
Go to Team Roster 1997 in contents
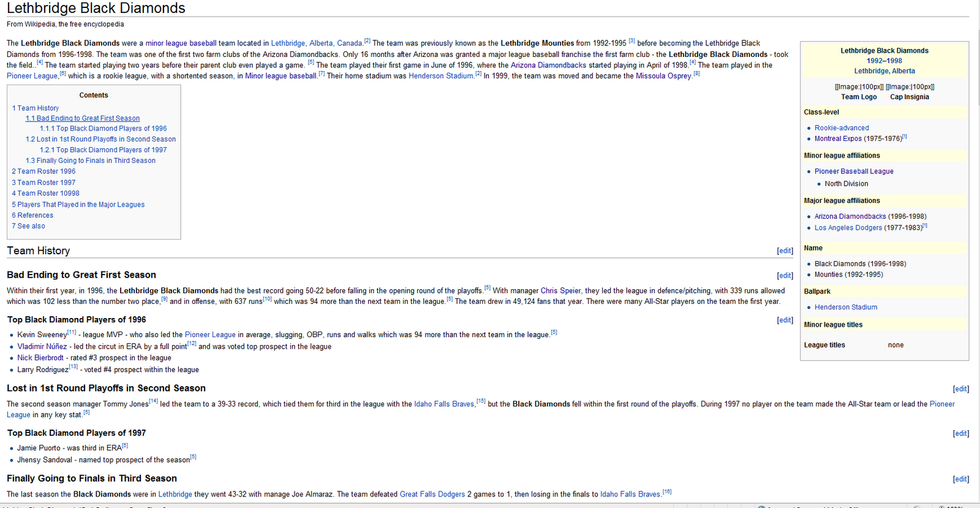tap(43, 183)
